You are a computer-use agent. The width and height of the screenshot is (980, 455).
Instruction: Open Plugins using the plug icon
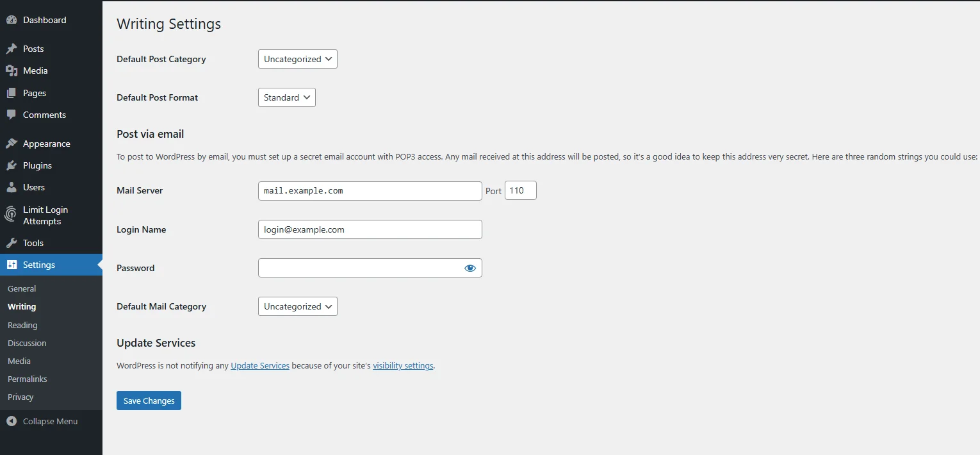coord(12,165)
